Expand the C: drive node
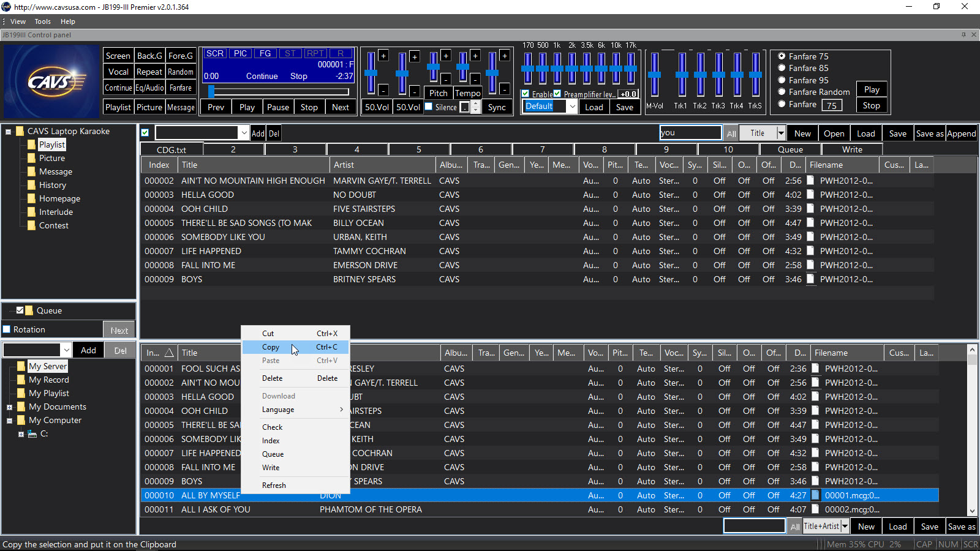The height and width of the screenshot is (551, 980). tap(21, 434)
